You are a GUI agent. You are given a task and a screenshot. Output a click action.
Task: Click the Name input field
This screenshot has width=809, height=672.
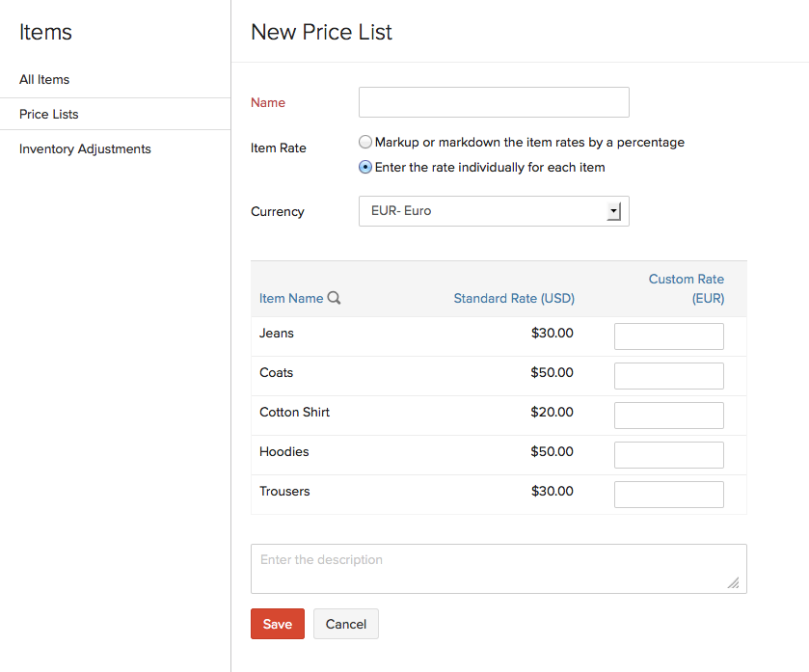click(494, 102)
